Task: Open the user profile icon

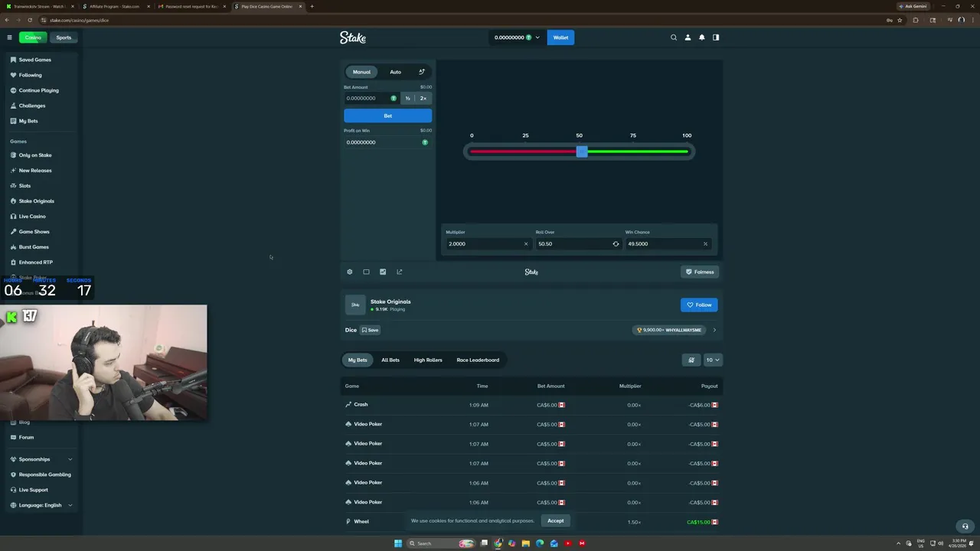Action: (x=688, y=37)
